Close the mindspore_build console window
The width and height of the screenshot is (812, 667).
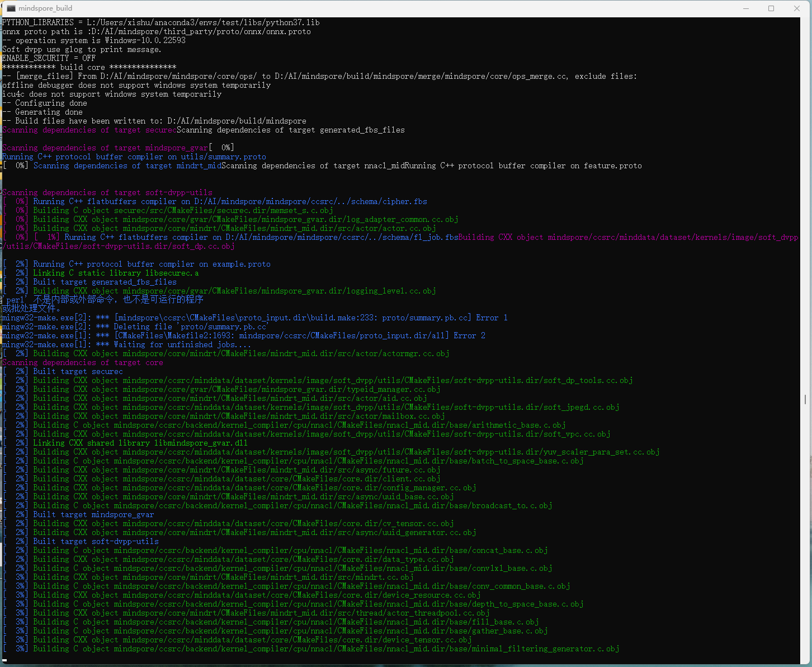pyautogui.click(x=797, y=8)
